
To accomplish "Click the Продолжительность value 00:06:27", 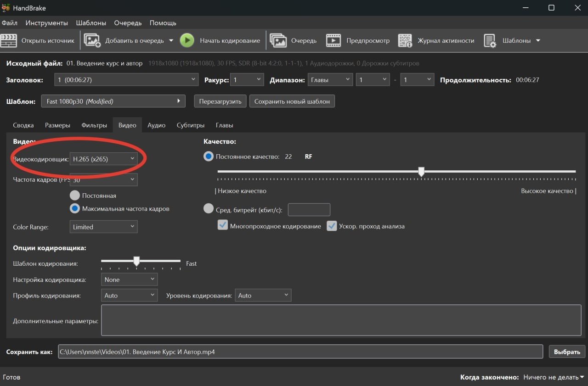I will click(527, 80).
